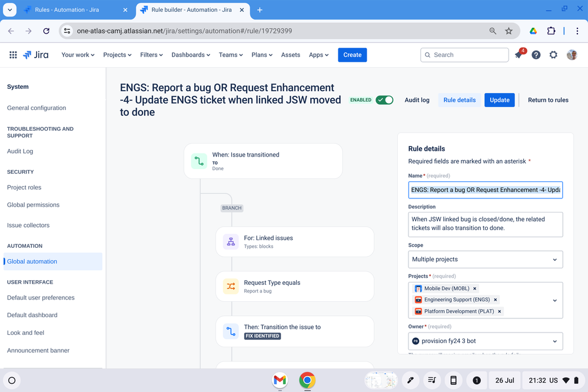Reload the browser page
This screenshot has width=588, height=392.
[46, 31]
